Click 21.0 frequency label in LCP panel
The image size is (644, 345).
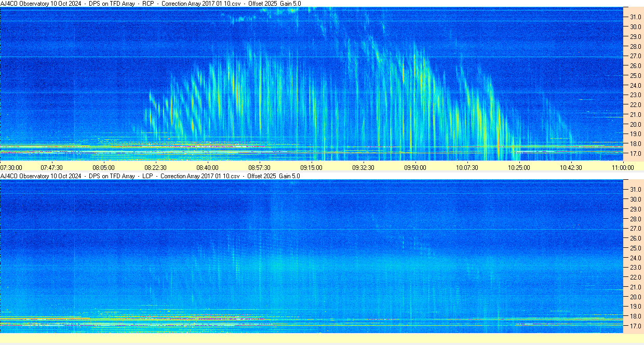[635, 287]
